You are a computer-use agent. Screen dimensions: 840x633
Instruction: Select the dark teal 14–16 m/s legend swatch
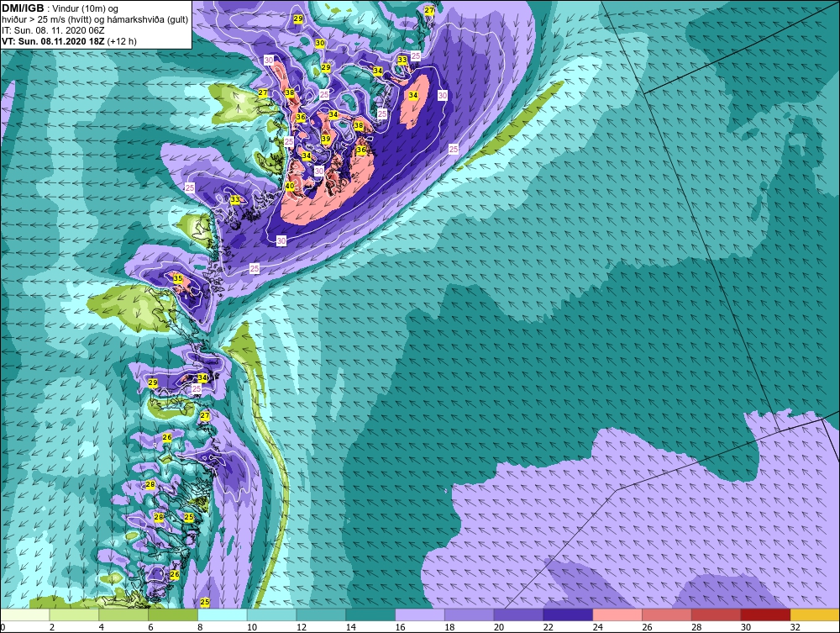click(x=370, y=615)
